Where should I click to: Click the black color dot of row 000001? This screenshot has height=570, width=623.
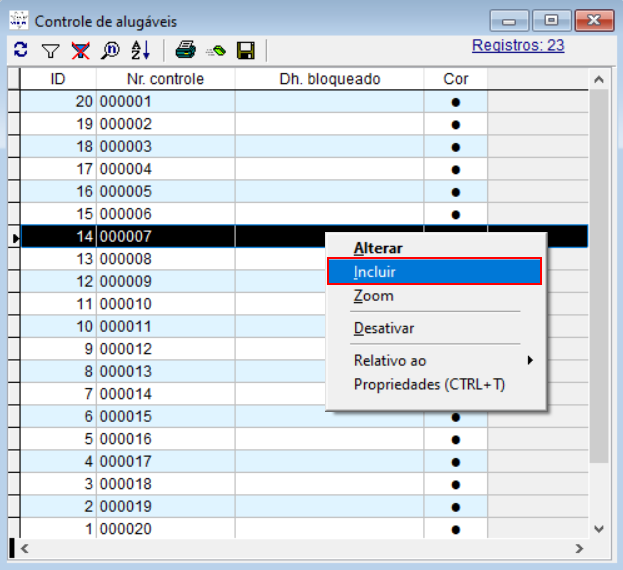456,101
